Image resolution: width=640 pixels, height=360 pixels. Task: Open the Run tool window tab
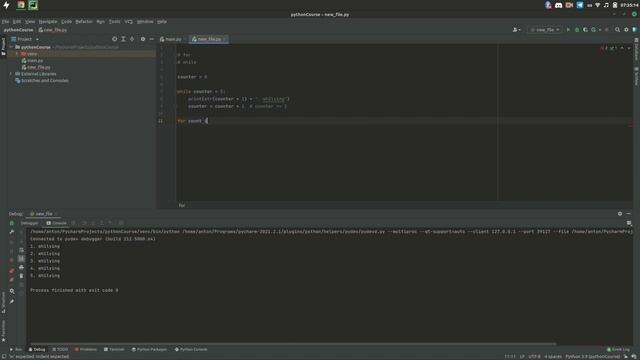click(x=16, y=350)
